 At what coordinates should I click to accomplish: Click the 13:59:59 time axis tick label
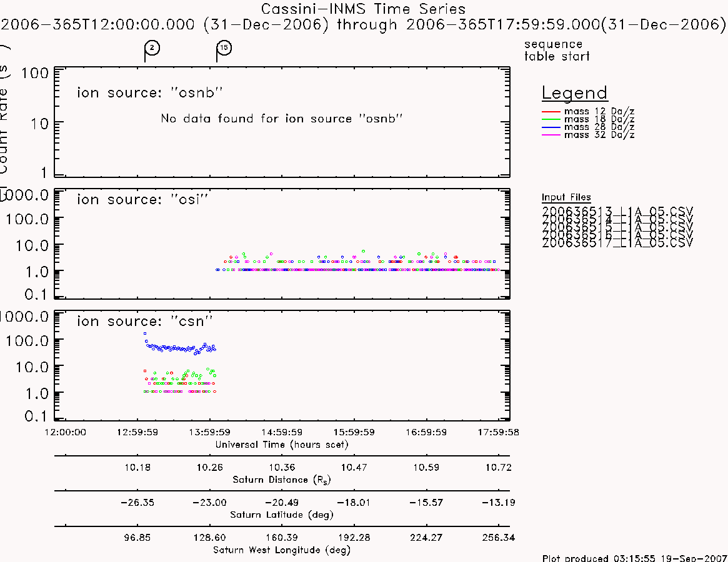(x=209, y=432)
